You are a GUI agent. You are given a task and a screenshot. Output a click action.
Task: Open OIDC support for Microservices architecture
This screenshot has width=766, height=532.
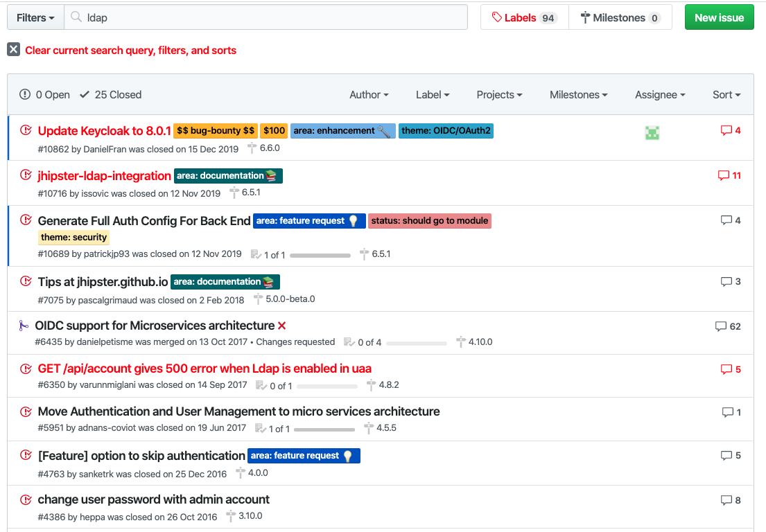tap(155, 326)
